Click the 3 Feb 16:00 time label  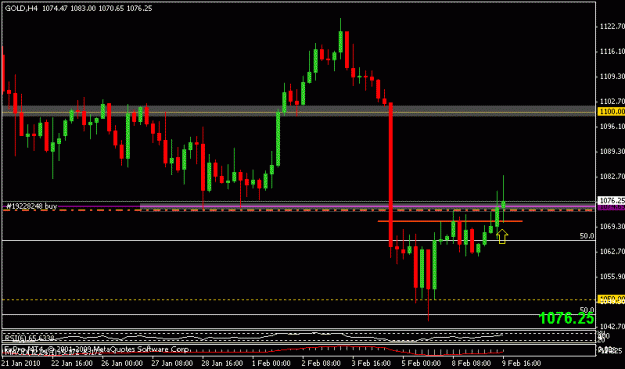point(371,363)
